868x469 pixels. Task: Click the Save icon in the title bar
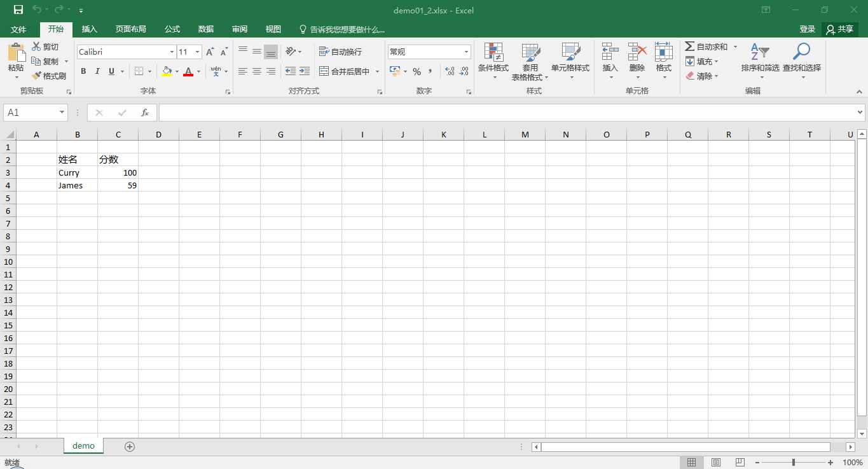(18, 10)
